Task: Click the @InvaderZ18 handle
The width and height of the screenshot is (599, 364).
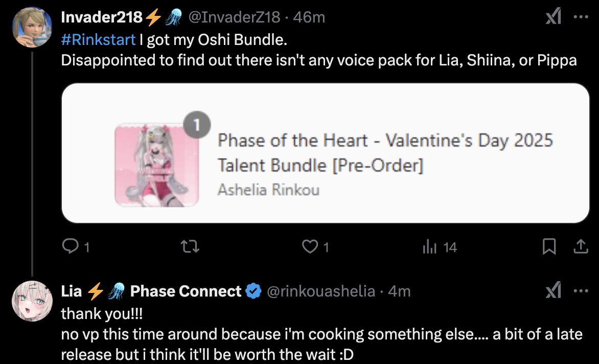Action: (234, 17)
